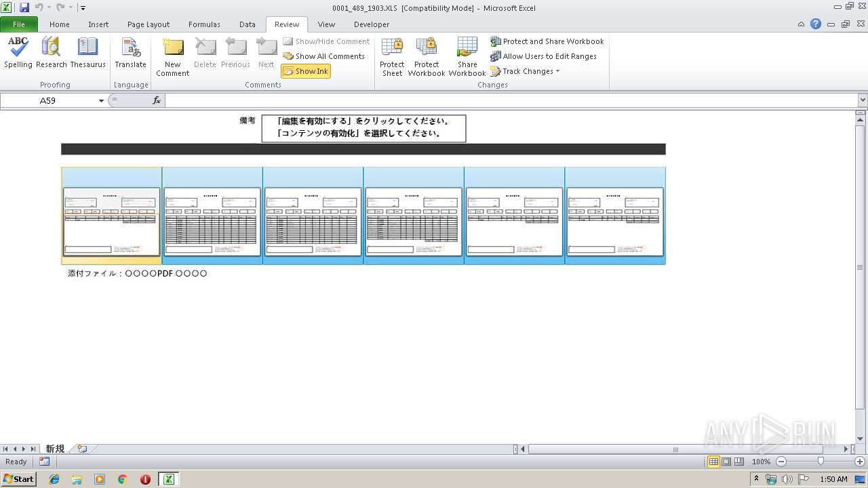Image resolution: width=868 pixels, height=488 pixels.
Task: Click the Name Box showing A59
Action: 48,100
